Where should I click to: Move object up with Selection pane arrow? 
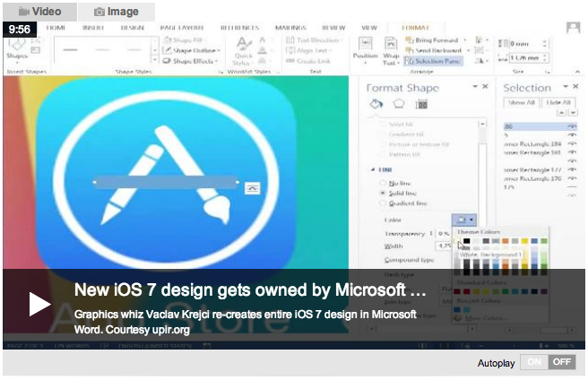[562, 113]
